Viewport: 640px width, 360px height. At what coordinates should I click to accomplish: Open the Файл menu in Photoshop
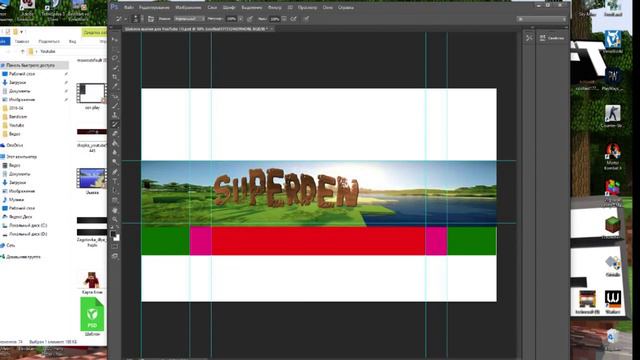(x=129, y=8)
